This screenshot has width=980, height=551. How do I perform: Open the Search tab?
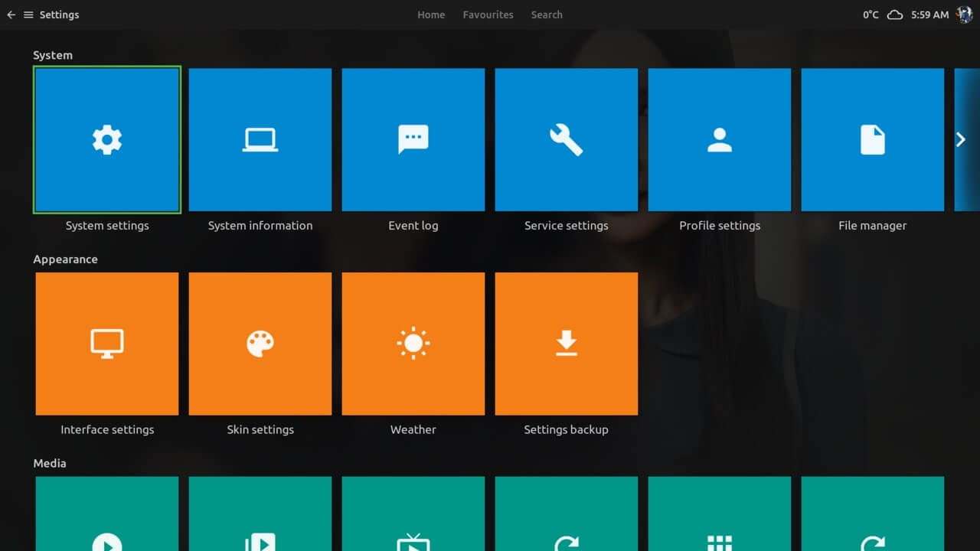point(547,15)
